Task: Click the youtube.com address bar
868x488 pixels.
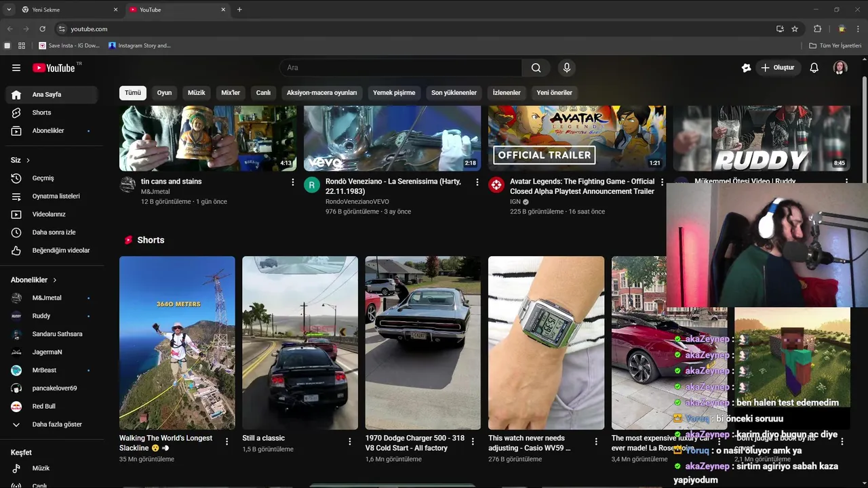Action: pyautogui.click(x=414, y=29)
